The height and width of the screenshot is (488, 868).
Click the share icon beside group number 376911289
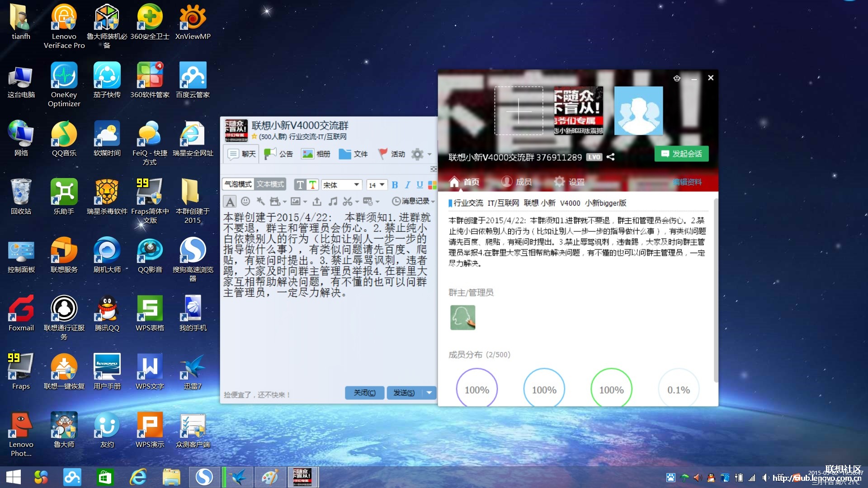pos(610,157)
